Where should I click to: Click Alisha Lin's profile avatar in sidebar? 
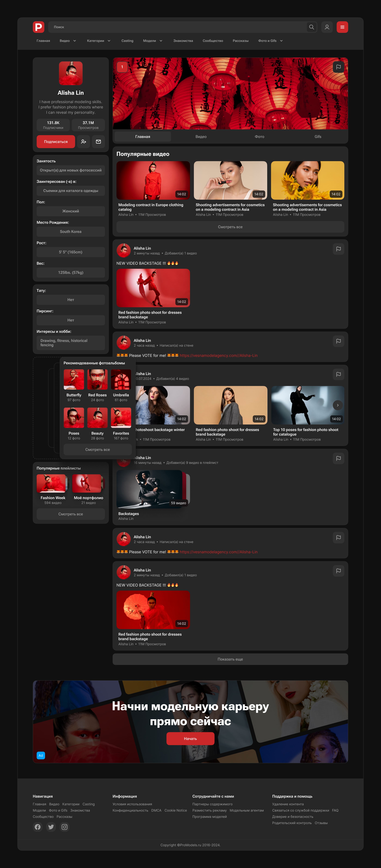click(x=71, y=73)
